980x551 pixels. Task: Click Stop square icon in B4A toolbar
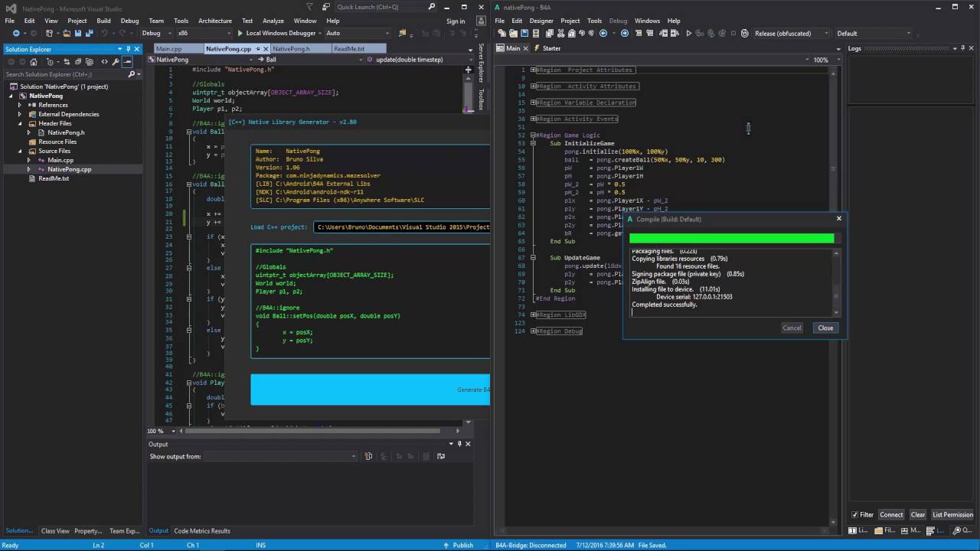[x=733, y=33]
